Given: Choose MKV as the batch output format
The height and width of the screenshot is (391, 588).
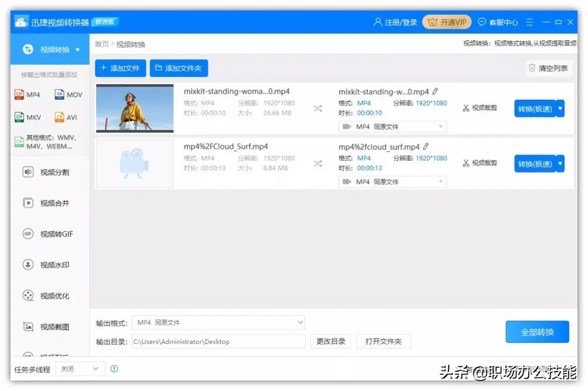Looking at the screenshot, I should (x=27, y=117).
